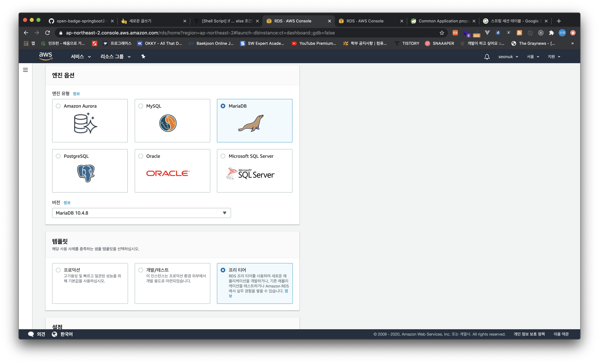The width and height of the screenshot is (599, 364).
Task: Open the MariaDB 10.4.8 version dropdown
Action: pos(141,213)
